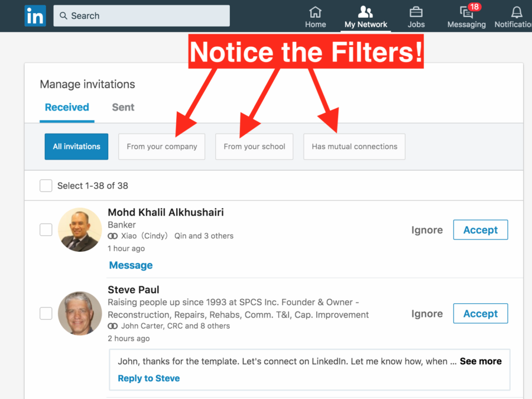
Task: Tick the Select 1-38 of 38 checkbox
Action: (46, 186)
